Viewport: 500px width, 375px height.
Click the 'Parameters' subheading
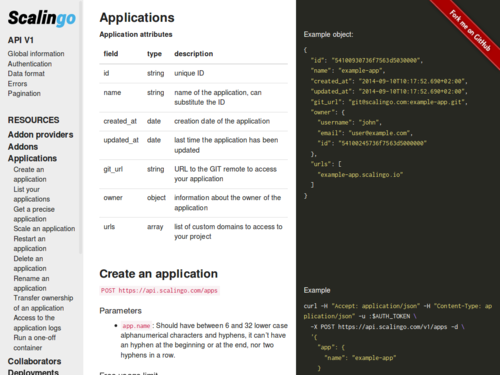tap(121, 311)
